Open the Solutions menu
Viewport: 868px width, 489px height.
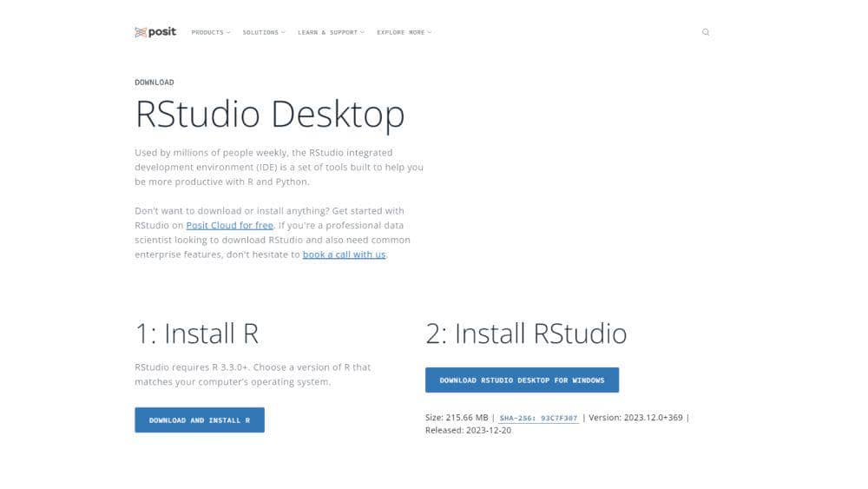click(260, 32)
